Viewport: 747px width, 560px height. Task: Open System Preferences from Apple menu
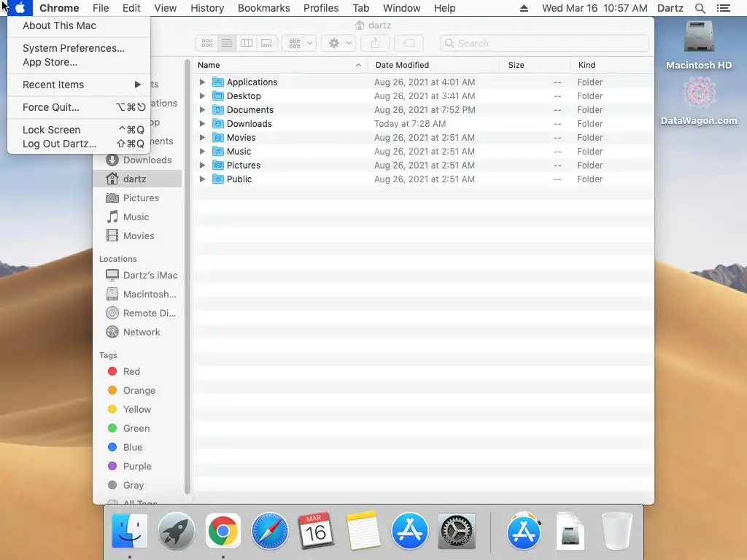[79, 48]
